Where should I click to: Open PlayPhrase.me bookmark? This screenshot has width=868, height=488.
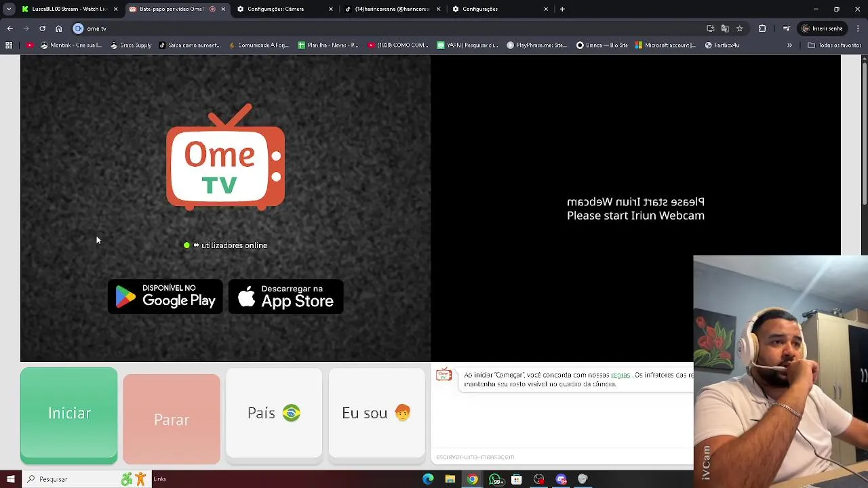click(536, 45)
